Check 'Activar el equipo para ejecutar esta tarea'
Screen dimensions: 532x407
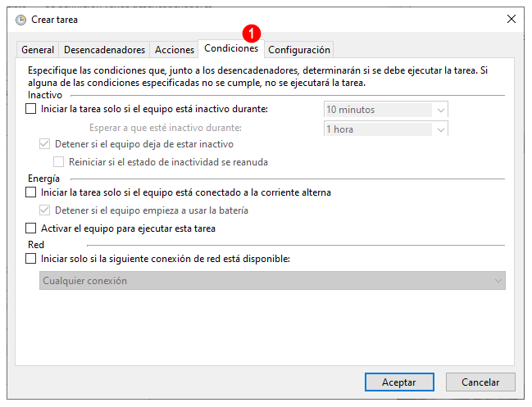pos(31,228)
